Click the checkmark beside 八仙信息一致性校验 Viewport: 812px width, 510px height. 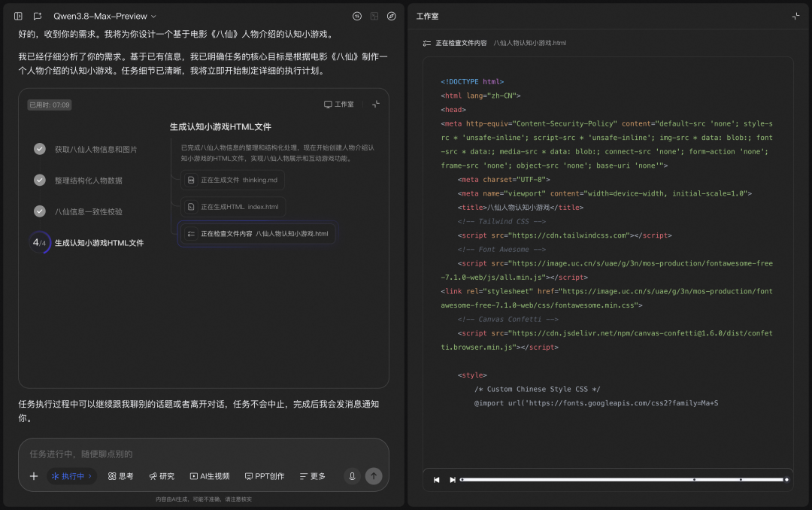click(40, 211)
